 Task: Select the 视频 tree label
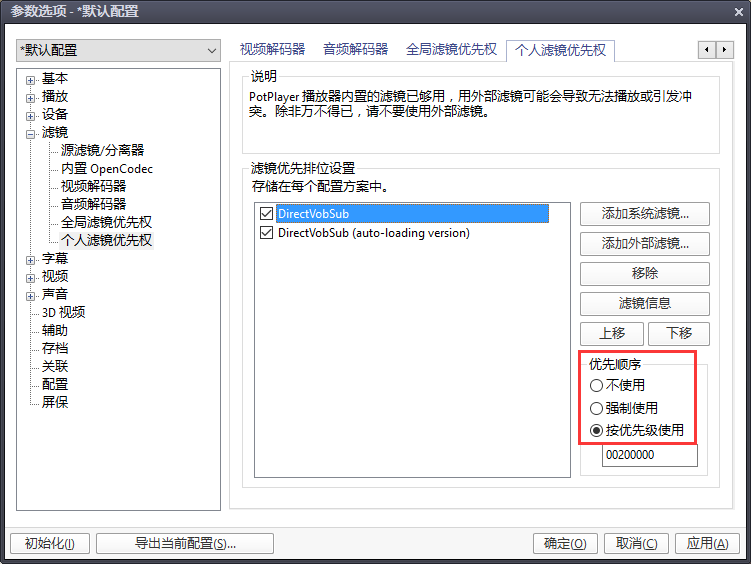point(55,277)
